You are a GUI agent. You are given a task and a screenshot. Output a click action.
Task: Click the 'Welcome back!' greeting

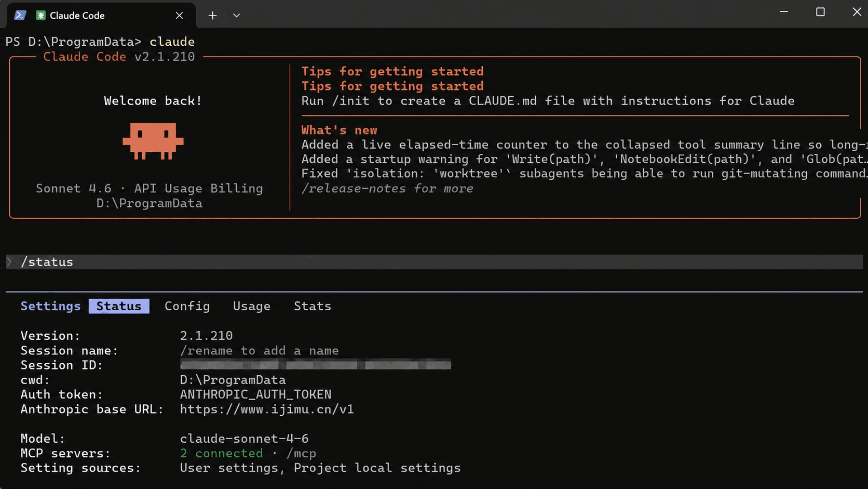(x=153, y=101)
